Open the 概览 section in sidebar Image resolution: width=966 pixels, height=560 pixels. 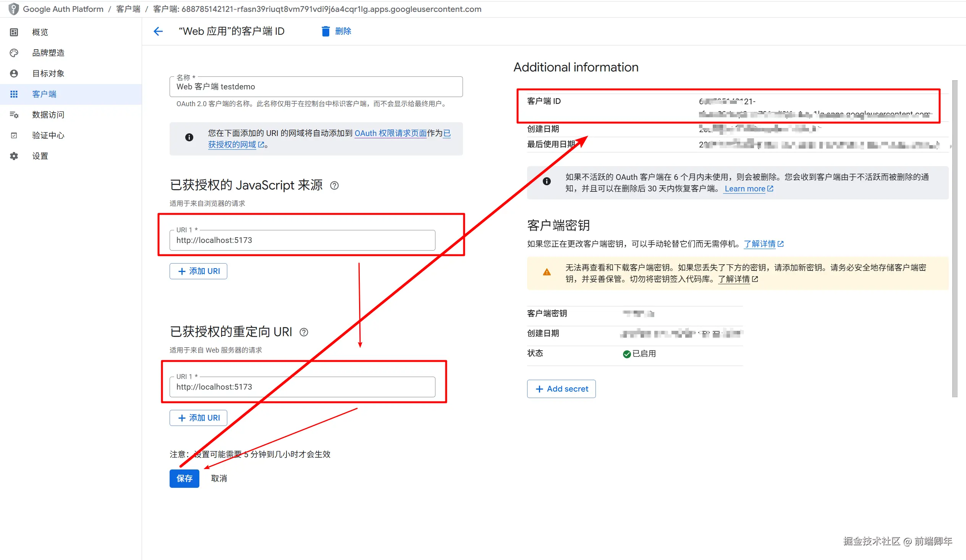tap(39, 32)
